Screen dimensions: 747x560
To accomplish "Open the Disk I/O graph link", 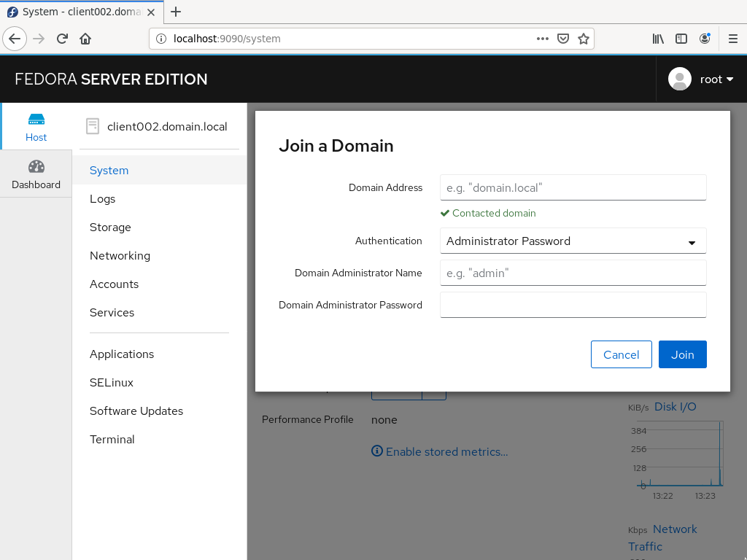I will pos(675,407).
